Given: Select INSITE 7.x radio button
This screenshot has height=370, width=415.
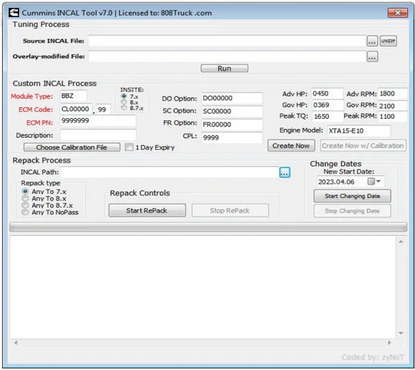Looking at the screenshot, I should [x=124, y=96].
